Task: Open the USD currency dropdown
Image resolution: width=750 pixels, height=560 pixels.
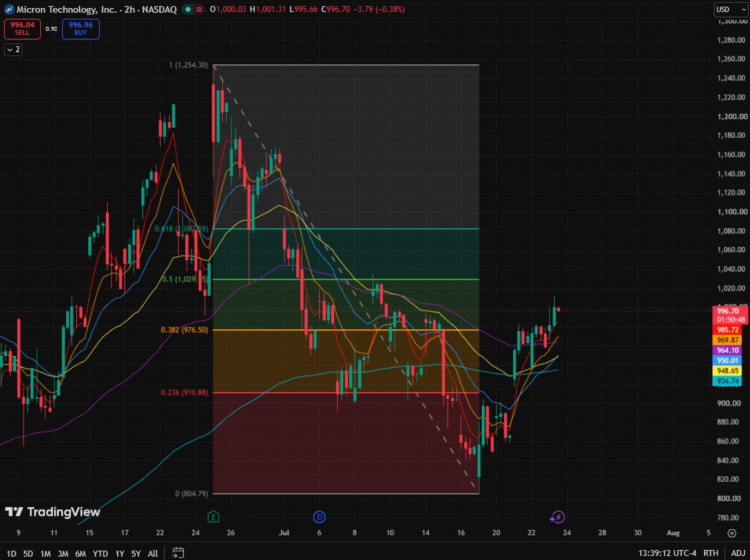Action: (x=727, y=9)
